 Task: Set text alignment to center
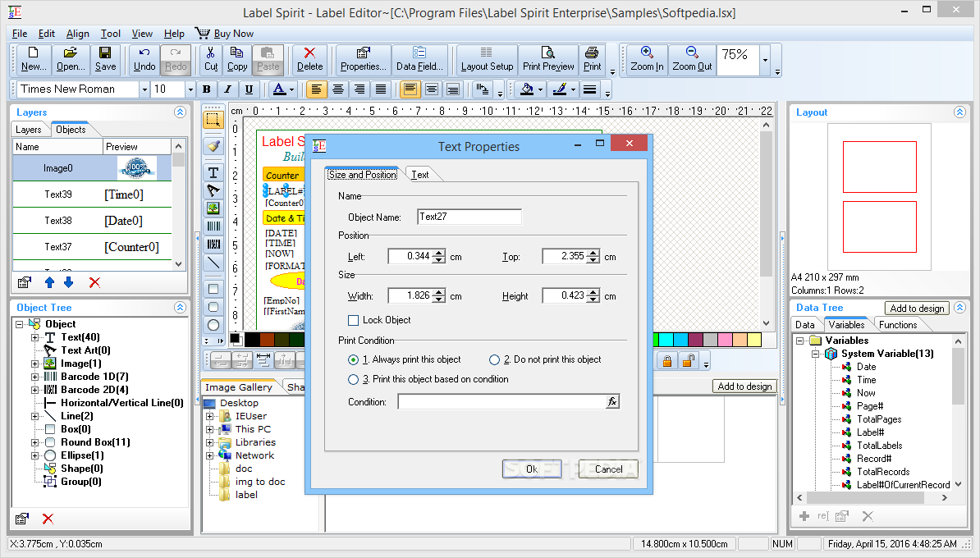pos(337,89)
